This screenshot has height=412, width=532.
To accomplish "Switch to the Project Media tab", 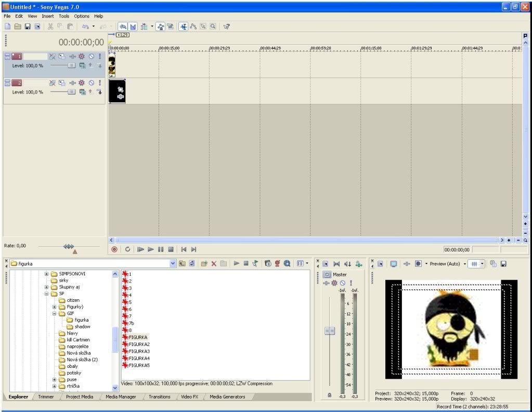I will [x=80, y=397].
